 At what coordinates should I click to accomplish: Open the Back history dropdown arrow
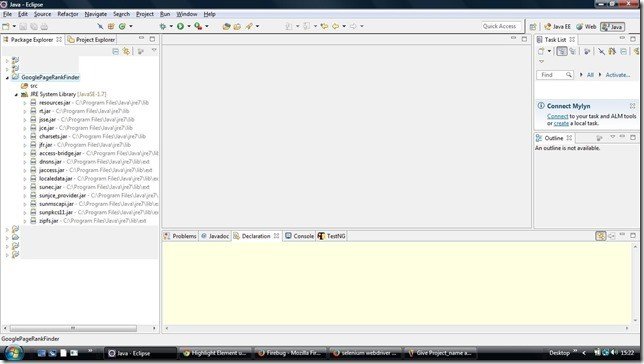344,26
